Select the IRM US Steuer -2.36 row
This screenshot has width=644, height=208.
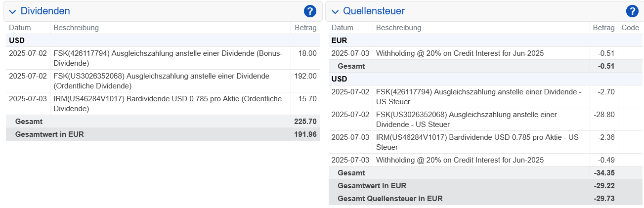pos(485,142)
